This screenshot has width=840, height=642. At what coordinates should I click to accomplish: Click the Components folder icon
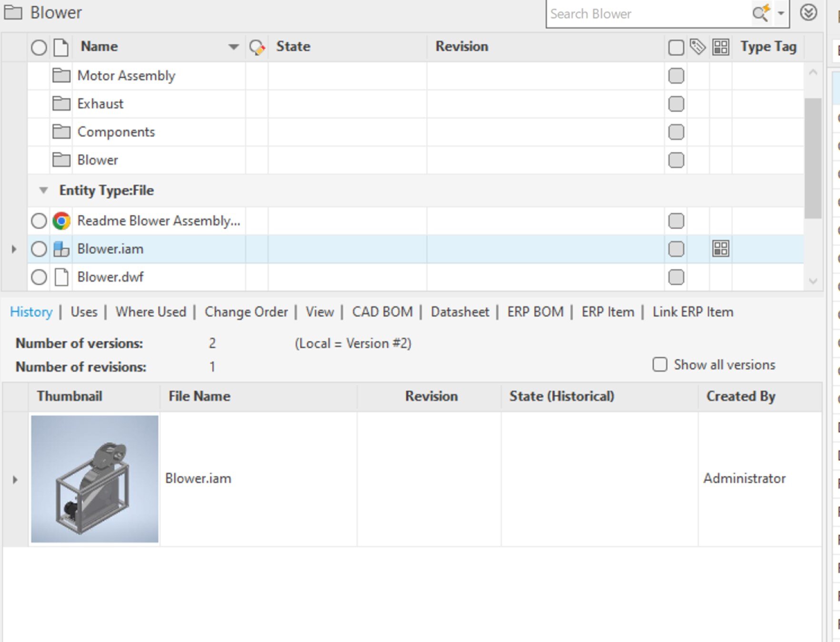[61, 131]
